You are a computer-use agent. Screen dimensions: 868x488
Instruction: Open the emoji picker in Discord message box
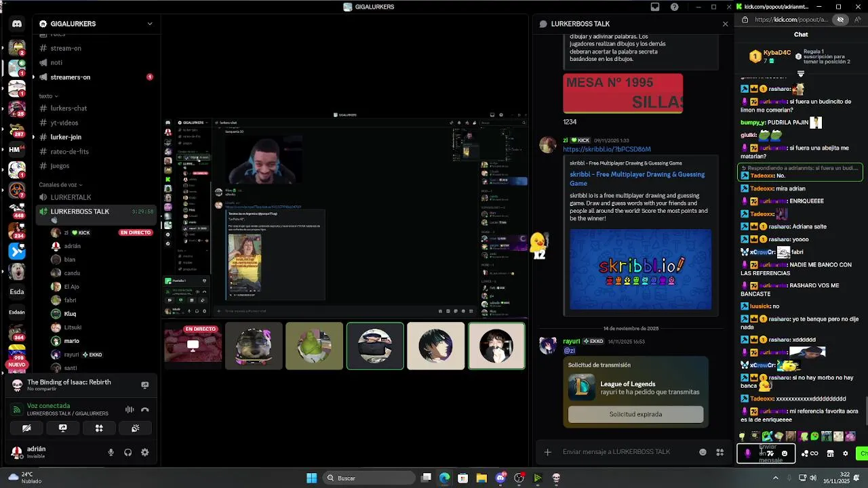(703, 452)
